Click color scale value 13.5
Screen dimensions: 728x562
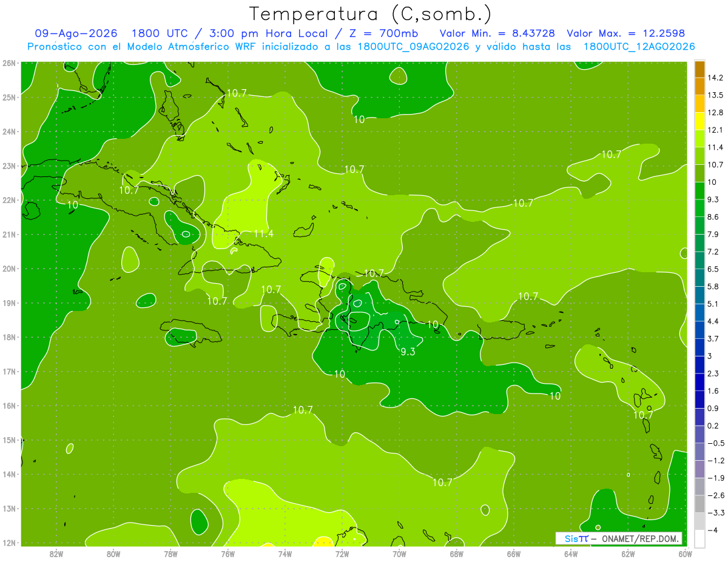(x=716, y=95)
